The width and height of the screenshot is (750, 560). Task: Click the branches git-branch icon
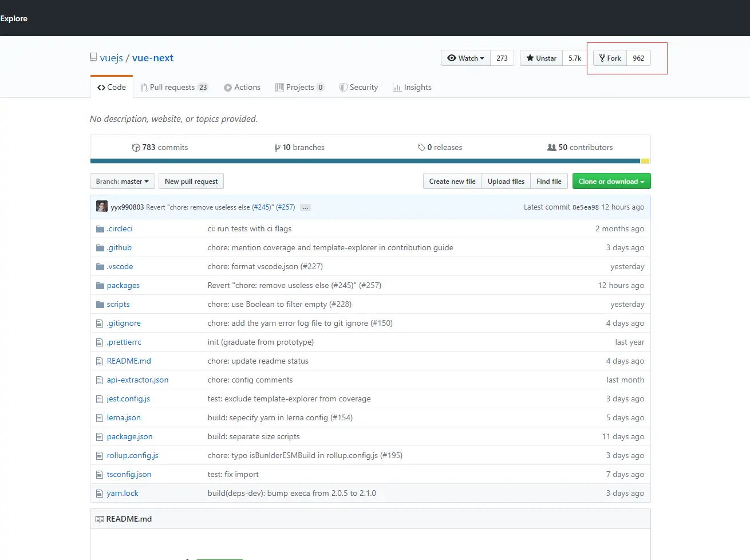(278, 148)
